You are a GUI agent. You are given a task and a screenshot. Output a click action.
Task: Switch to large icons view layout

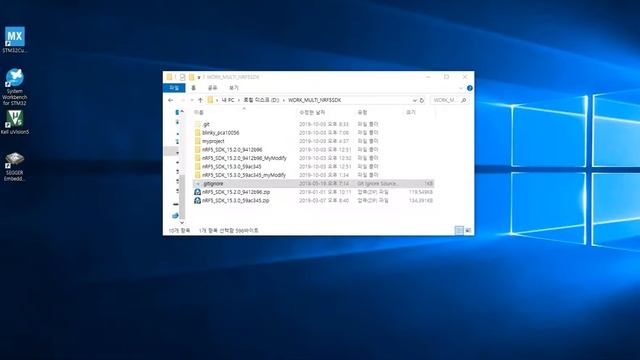[468, 231]
